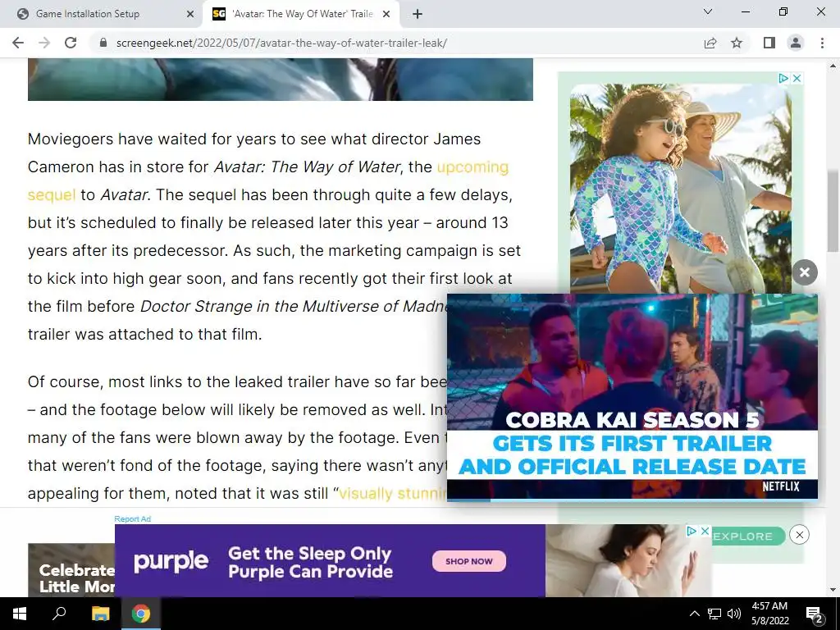Click the video progress bar
Screen dimensions: 840x630
pos(632,500)
